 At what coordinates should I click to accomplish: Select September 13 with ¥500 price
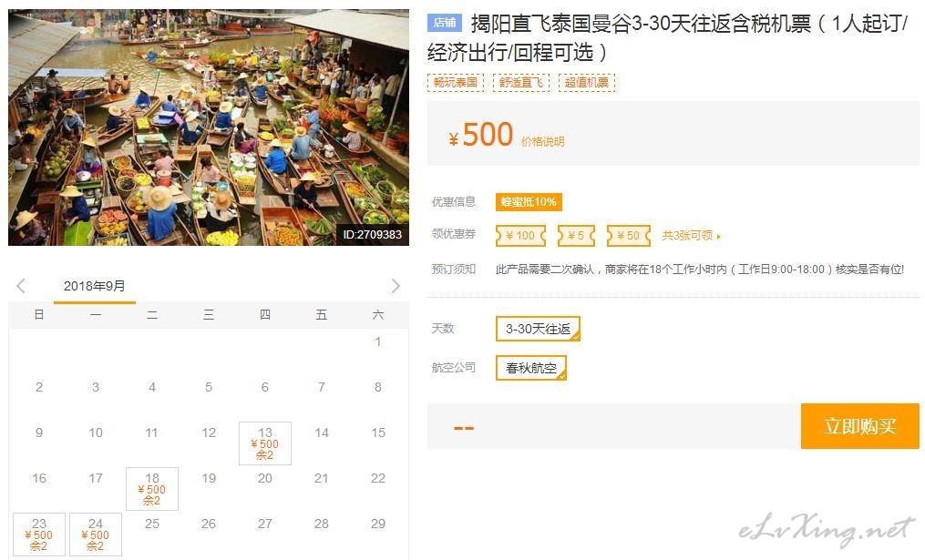pos(265,443)
